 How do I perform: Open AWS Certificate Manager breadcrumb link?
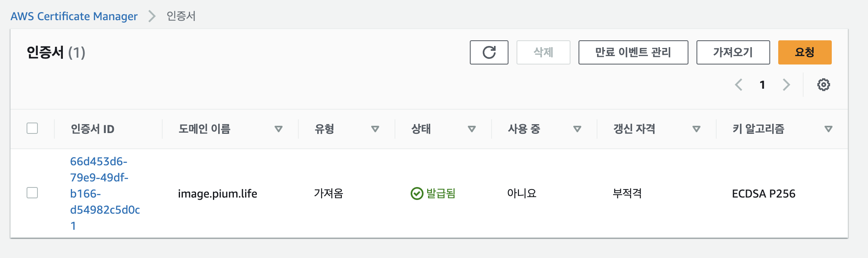(x=74, y=16)
